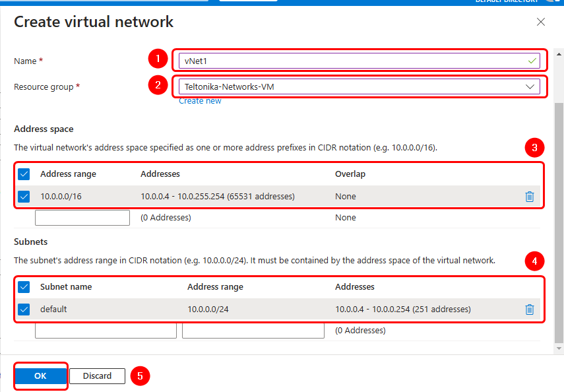Click the empty new address range field
This screenshot has height=392, width=564.
pyautogui.click(x=82, y=218)
